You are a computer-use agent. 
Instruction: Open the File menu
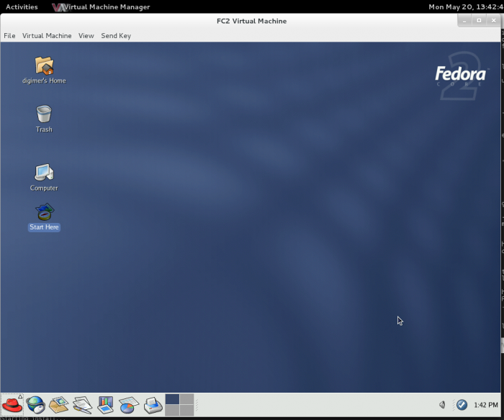click(x=9, y=35)
